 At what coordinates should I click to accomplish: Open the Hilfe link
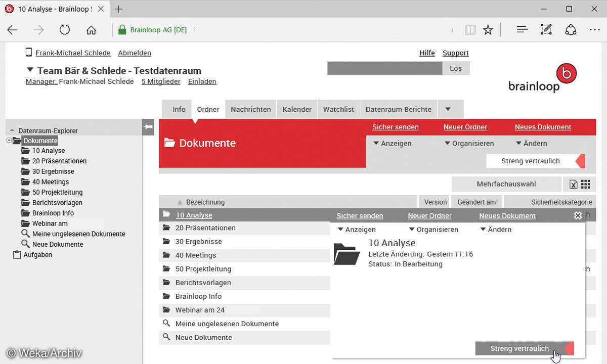click(427, 53)
